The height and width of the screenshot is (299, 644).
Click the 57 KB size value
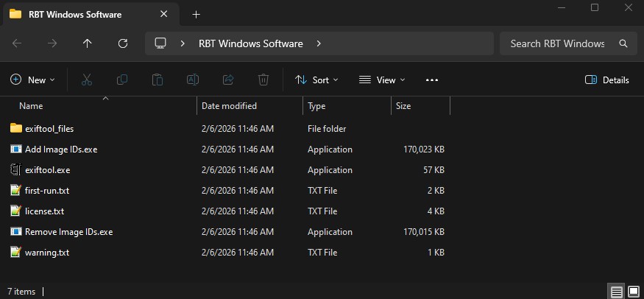click(x=434, y=170)
